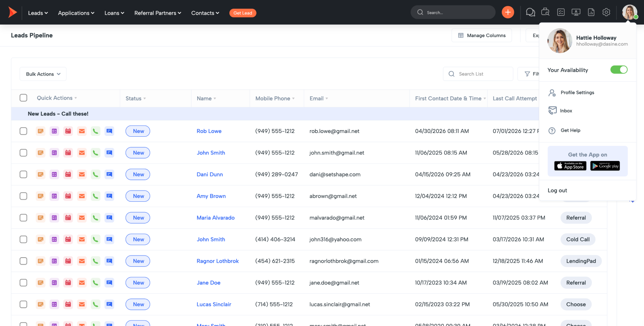Add a note for Rob Lowe
This screenshot has height=326, width=644.
pos(40,131)
